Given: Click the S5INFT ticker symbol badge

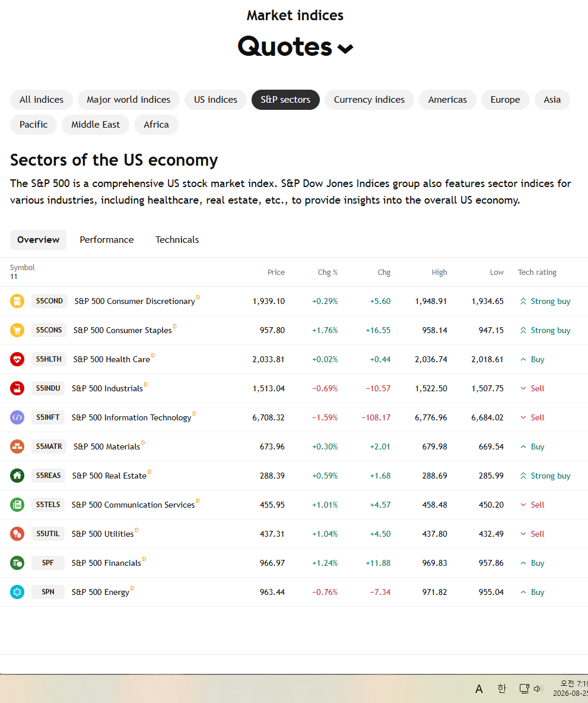Looking at the screenshot, I should tap(48, 417).
